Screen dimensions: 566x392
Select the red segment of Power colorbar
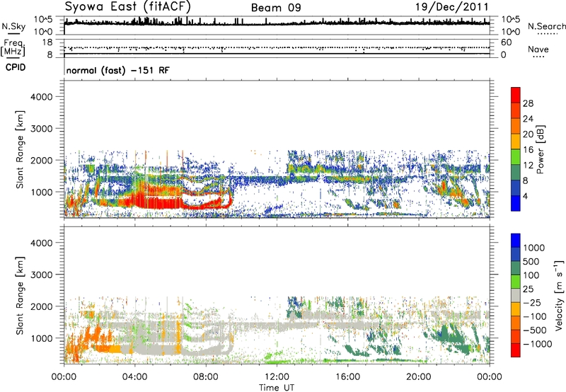point(516,95)
